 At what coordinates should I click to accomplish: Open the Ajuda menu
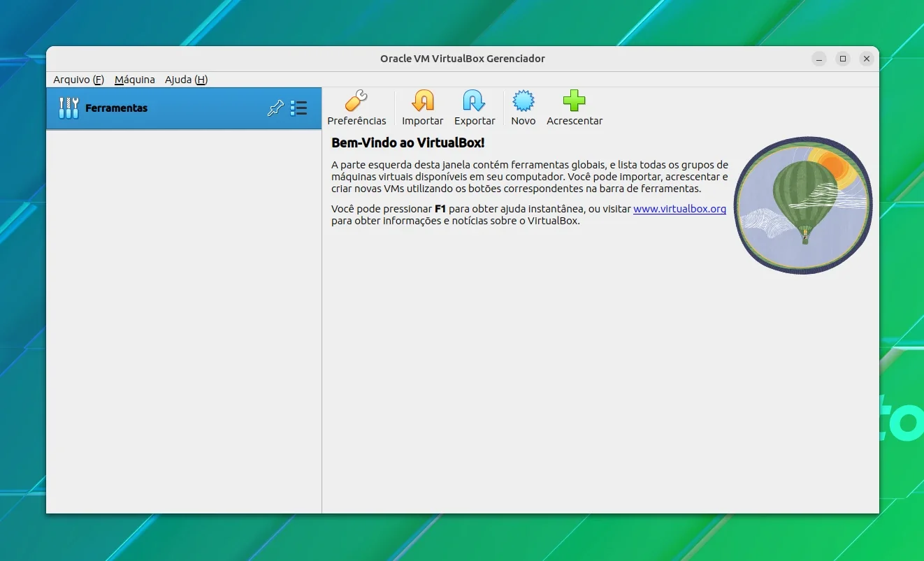point(186,80)
